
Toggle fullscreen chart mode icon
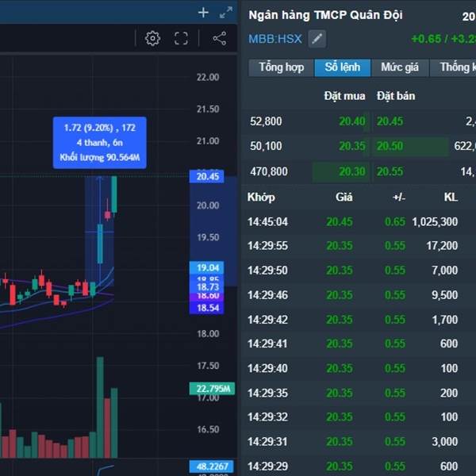coord(181,38)
